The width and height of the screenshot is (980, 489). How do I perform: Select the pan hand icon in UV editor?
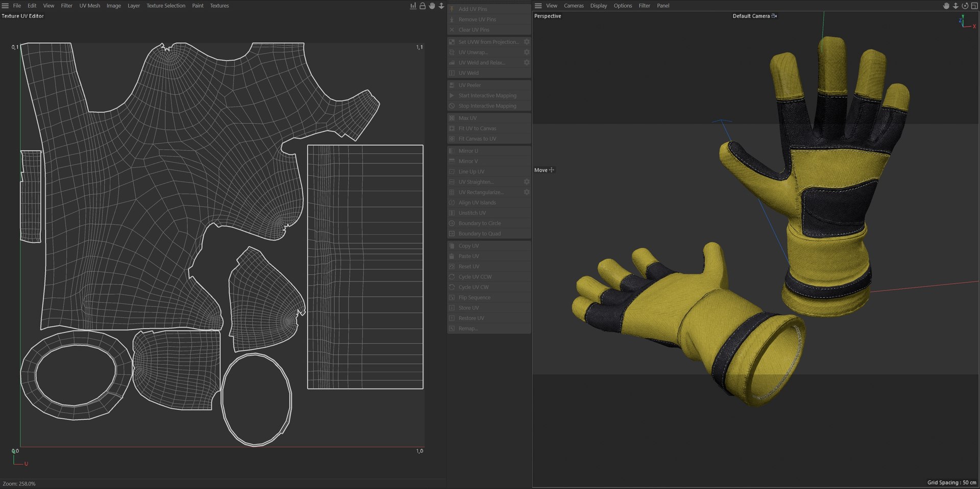coord(432,6)
